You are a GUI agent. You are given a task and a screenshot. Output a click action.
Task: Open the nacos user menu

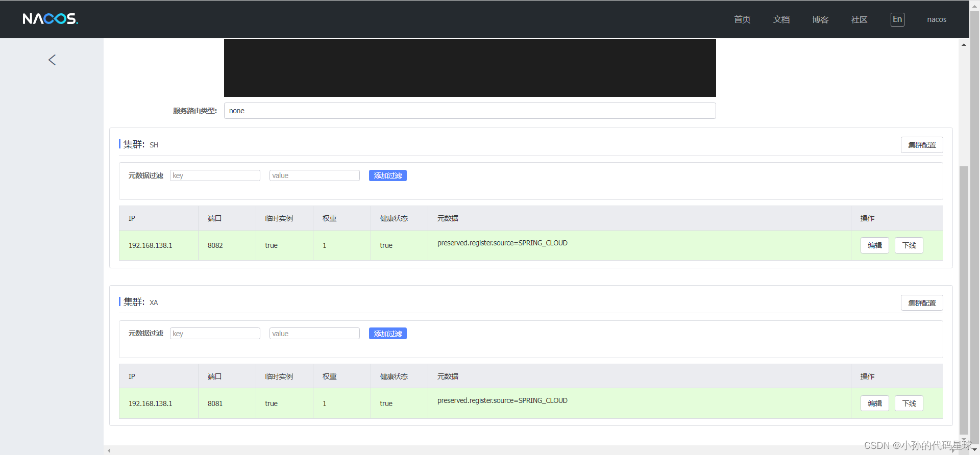pos(937,19)
